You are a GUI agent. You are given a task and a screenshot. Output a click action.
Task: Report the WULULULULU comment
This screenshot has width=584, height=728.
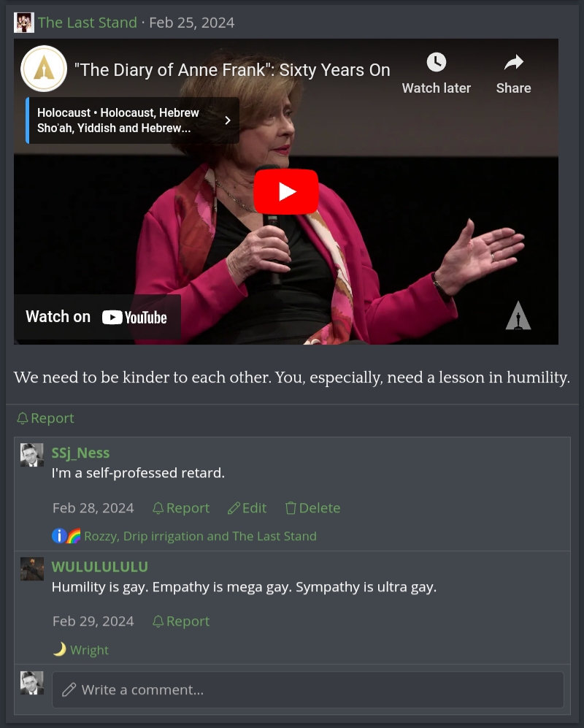click(x=181, y=621)
